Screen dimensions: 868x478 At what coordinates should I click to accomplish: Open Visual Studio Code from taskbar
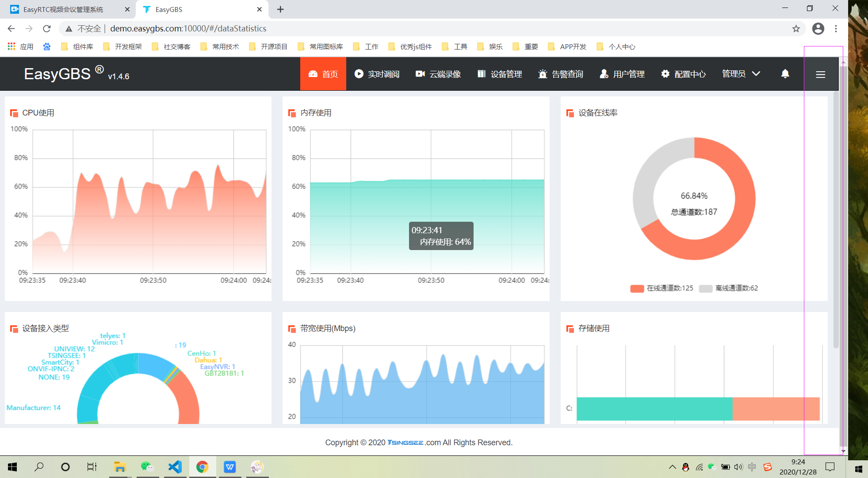175,467
